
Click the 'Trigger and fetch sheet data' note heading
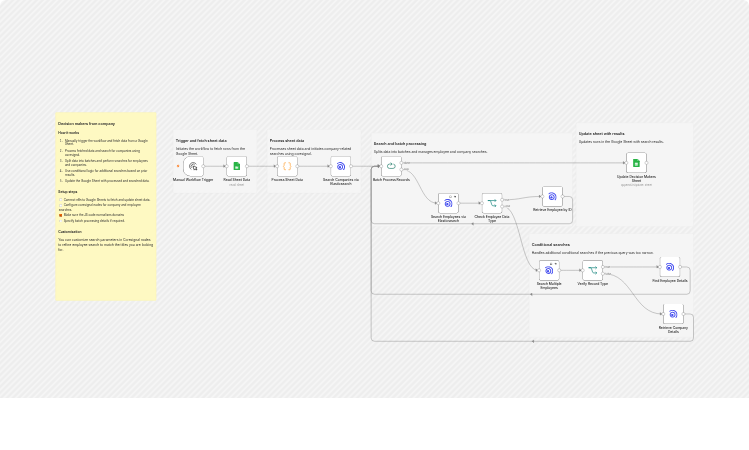pos(201,141)
